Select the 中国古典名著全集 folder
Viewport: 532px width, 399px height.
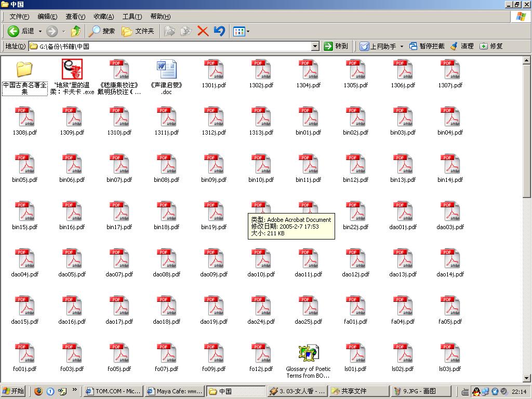[x=24, y=70]
